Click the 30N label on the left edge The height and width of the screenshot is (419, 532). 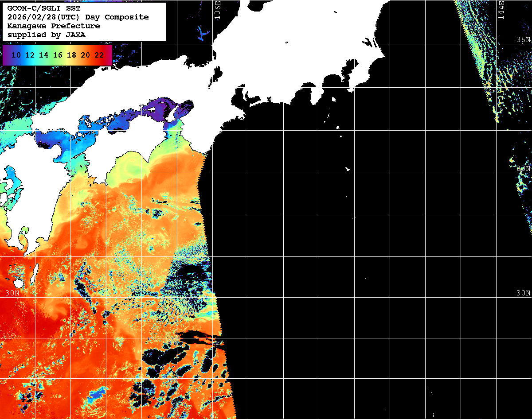coord(12,293)
